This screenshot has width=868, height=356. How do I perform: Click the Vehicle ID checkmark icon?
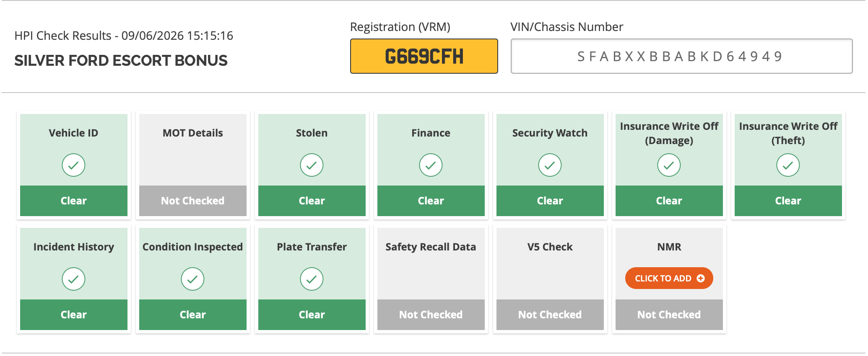click(x=73, y=165)
